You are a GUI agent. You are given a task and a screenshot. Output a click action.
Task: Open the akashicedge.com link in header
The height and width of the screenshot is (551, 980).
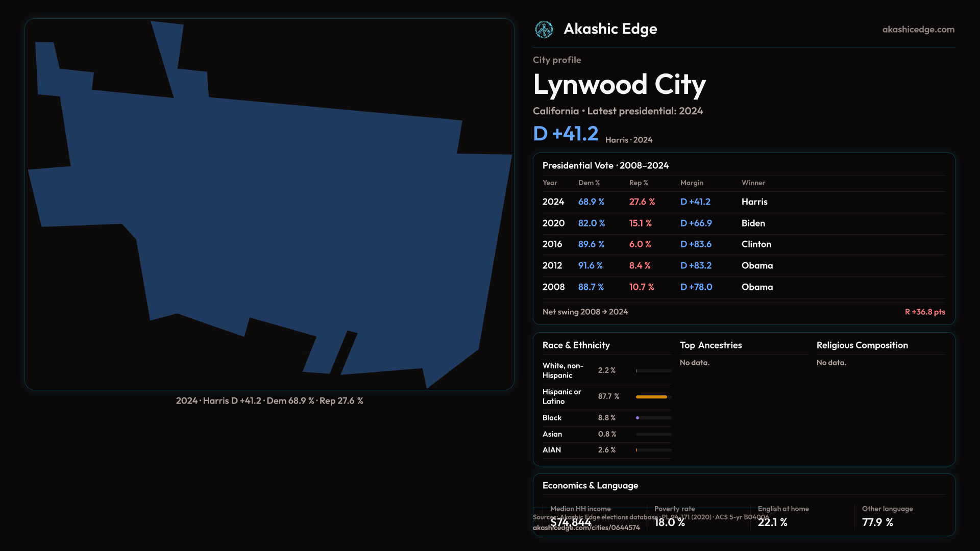tap(918, 30)
